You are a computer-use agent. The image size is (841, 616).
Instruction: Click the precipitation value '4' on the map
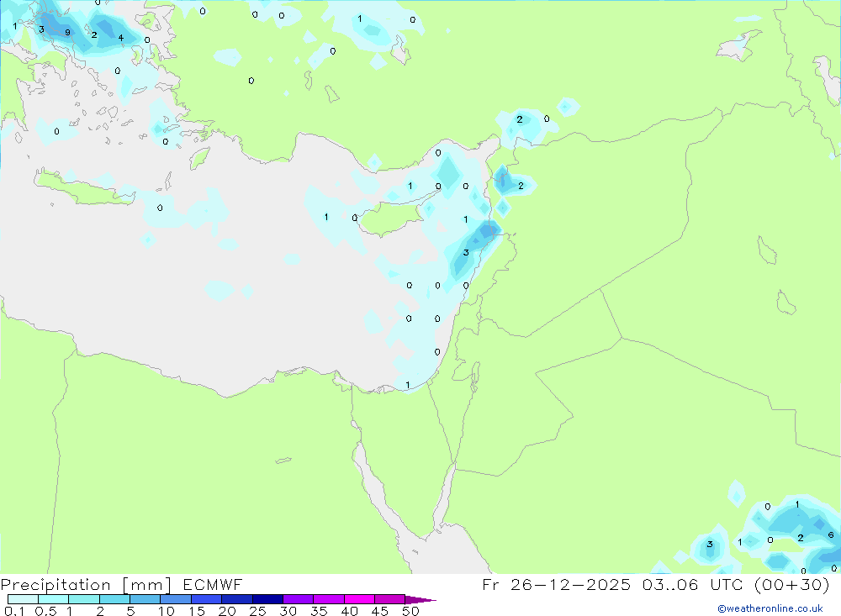tap(120, 38)
